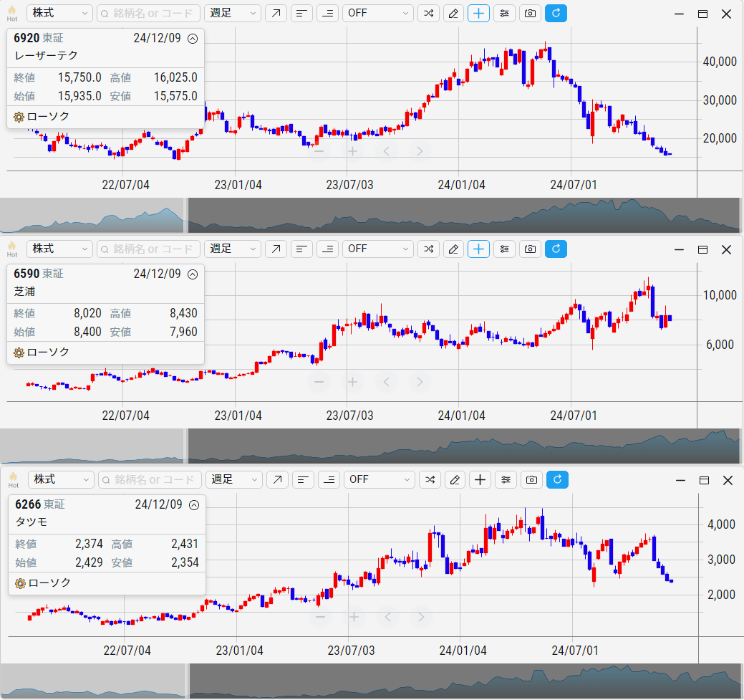The height and width of the screenshot is (700, 744).
Task: Select the pencil draw tool in 6590 chart
Action: click(x=453, y=249)
